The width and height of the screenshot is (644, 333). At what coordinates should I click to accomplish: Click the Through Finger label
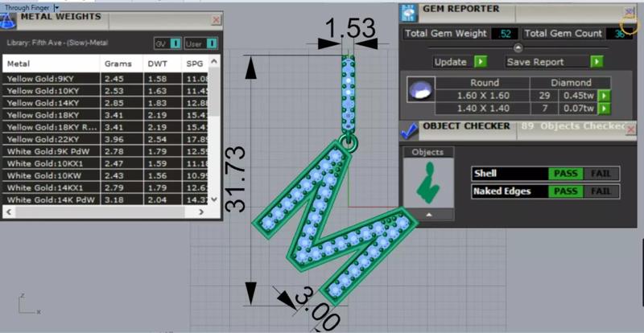27,7
